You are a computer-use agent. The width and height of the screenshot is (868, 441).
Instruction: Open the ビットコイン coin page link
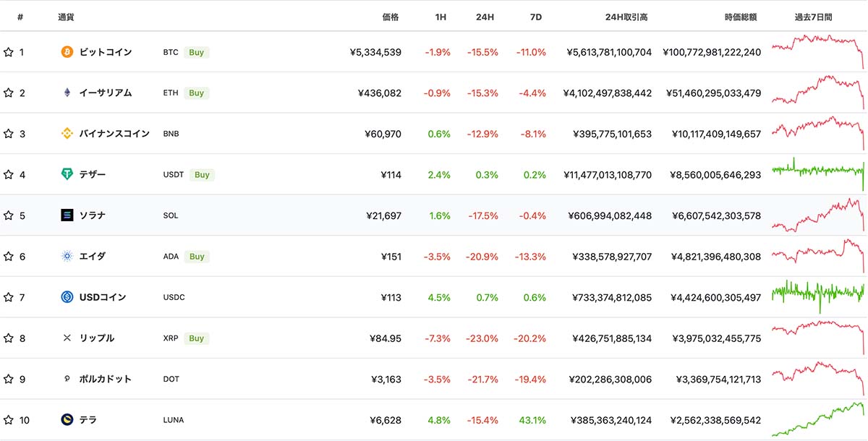click(107, 52)
